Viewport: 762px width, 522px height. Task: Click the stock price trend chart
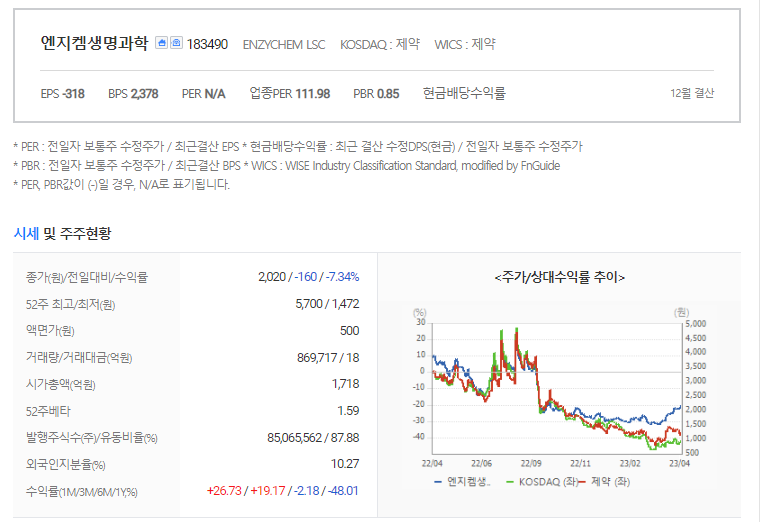(557, 388)
